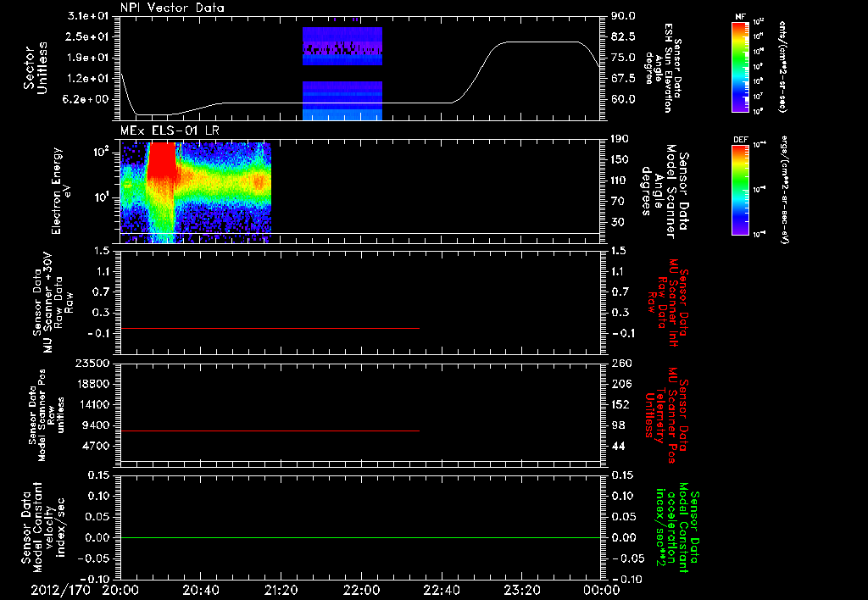This screenshot has width=868, height=600.
Task: Click the 60.0 sun elevation tick label
Action: point(623,99)
